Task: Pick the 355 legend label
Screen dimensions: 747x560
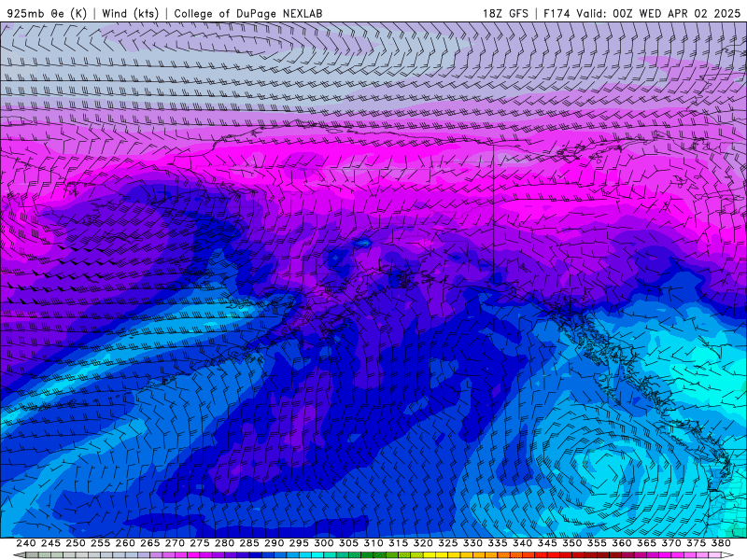Action: tap(597, 543)
